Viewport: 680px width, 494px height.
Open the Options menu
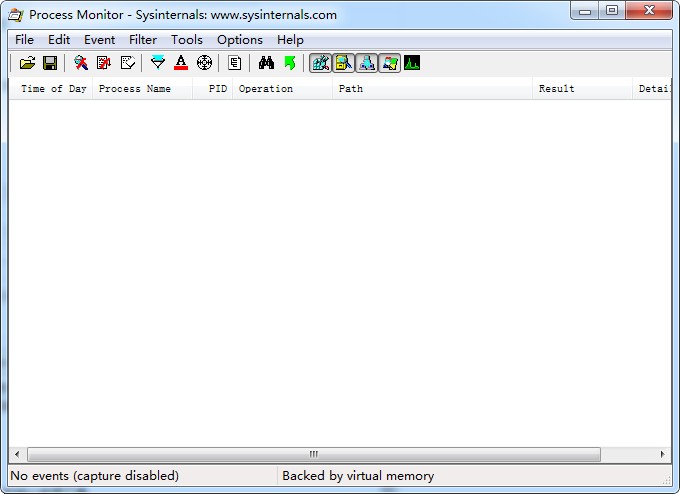click(240, 40)
